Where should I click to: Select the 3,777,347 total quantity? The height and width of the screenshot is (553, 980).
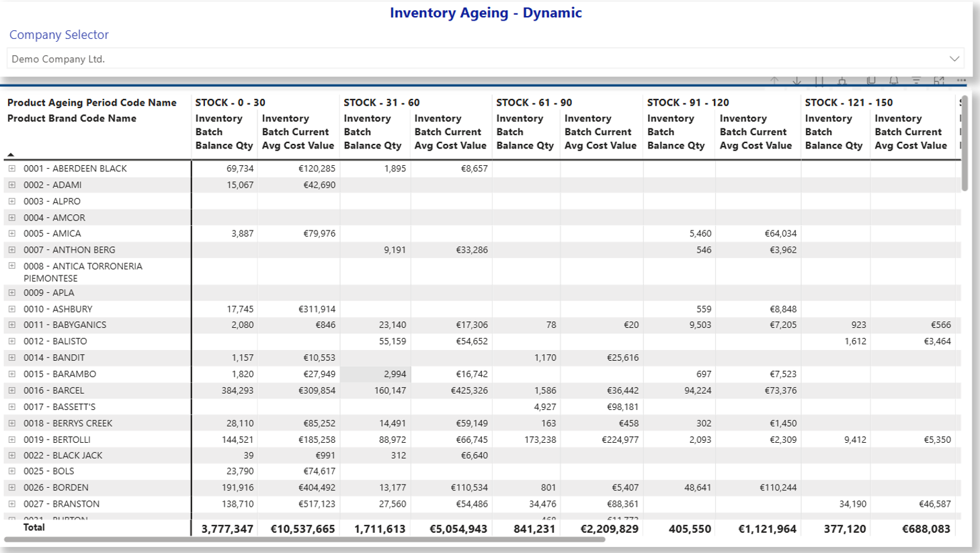[227, 529]
